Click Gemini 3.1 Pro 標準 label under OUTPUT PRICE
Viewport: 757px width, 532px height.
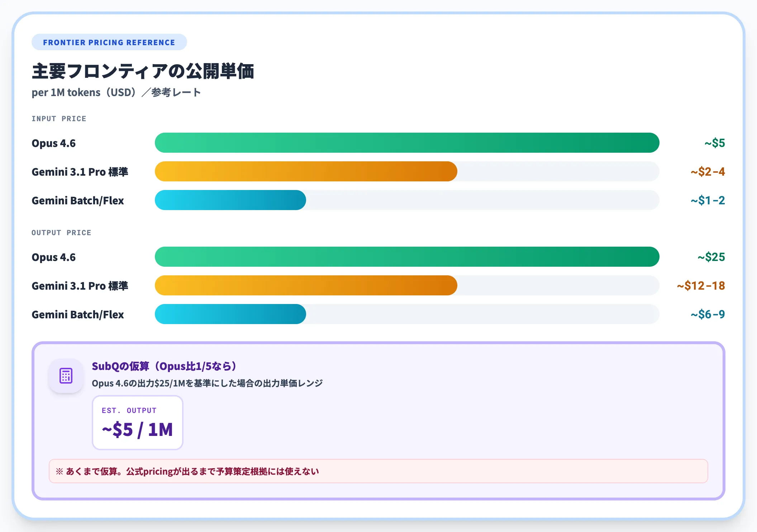point(80,286)
